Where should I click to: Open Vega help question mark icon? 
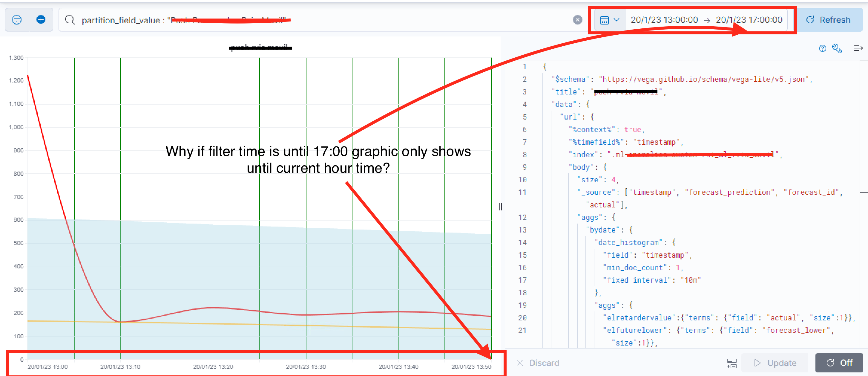point(822,48)
